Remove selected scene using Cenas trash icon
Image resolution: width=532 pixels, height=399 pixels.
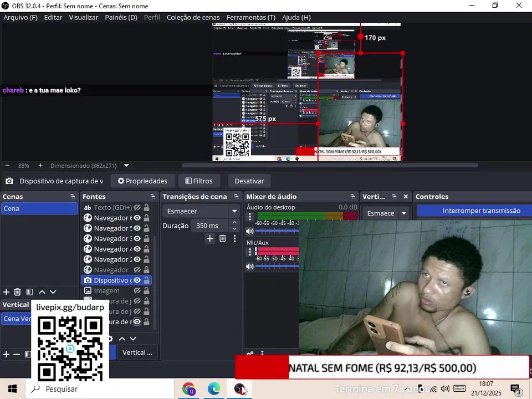(x=17, y=292)
